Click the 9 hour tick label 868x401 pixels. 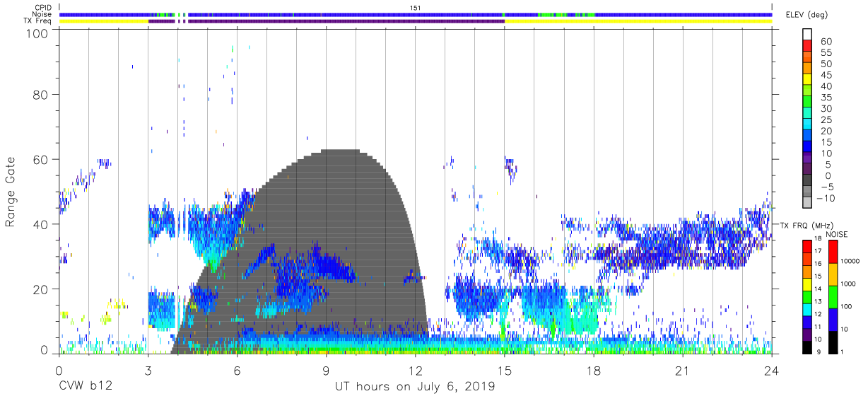pyautogui.click(x=326, y=370)
